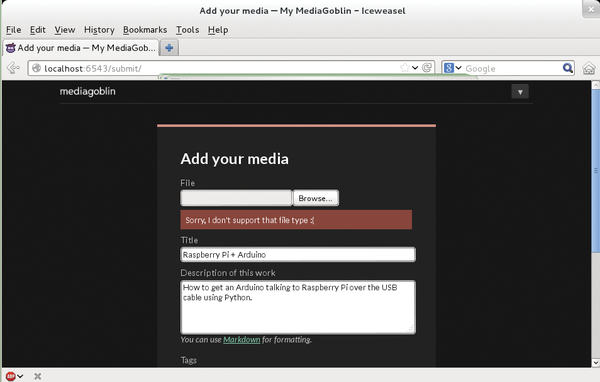Open the Adblock Plus dropdown arrow
The width and height of the screenshot is (600, 382).
(x=20, y=376)
